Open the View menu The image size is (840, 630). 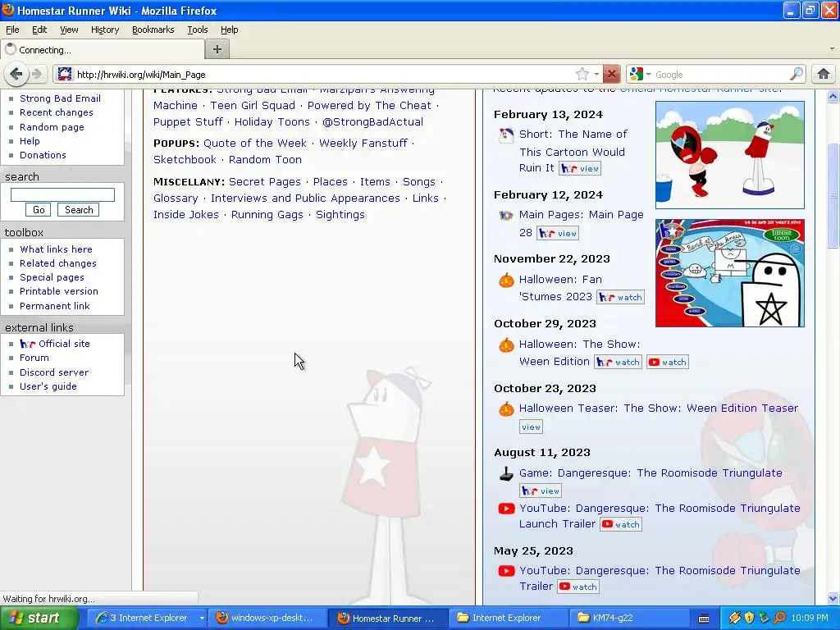[x=69, y=30]
